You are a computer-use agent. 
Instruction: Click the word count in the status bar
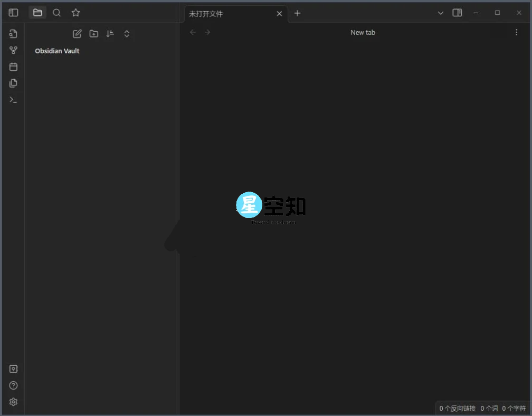click(488, 408)
